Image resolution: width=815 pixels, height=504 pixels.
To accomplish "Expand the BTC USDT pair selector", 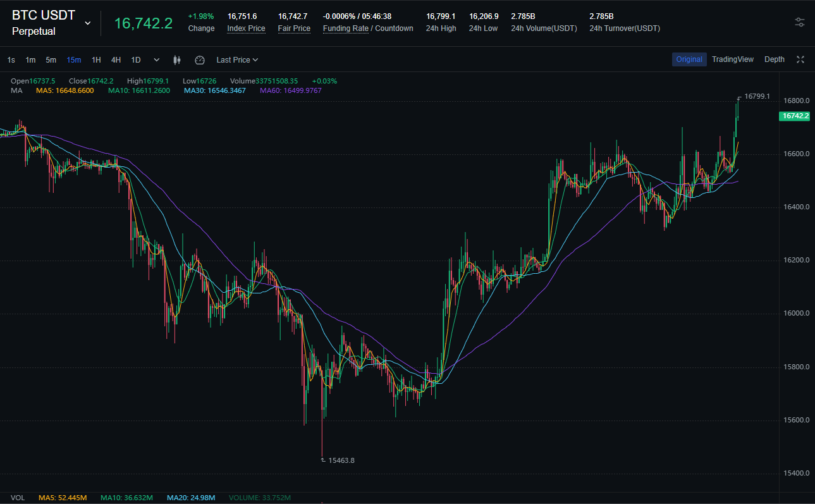I will (x=87, y=23).
